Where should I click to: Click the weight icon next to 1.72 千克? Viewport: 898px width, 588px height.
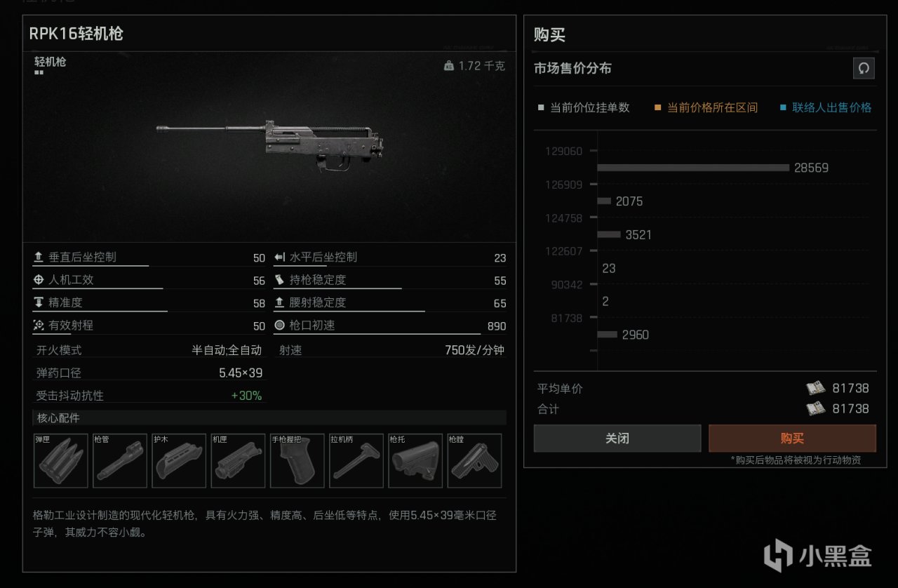tap(449, 66)
